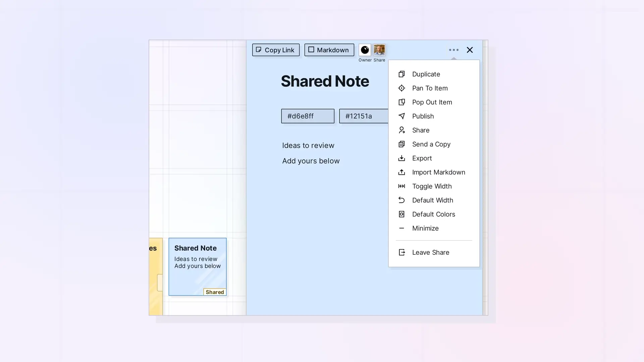Select the Duplicate menu entry text
The height and width of the screenshot is (362, 644).
(426, 74)
